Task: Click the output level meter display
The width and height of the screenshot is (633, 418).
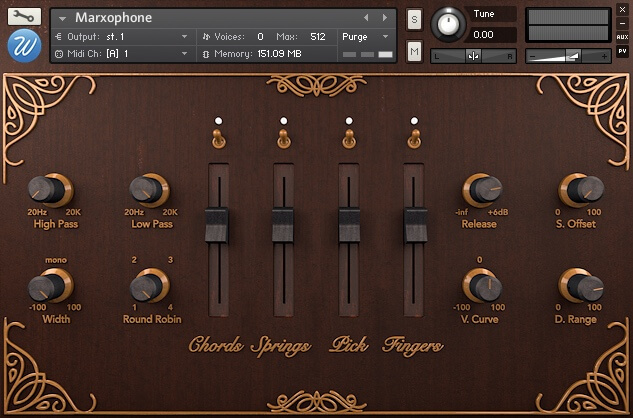Action: coord(568,25)
